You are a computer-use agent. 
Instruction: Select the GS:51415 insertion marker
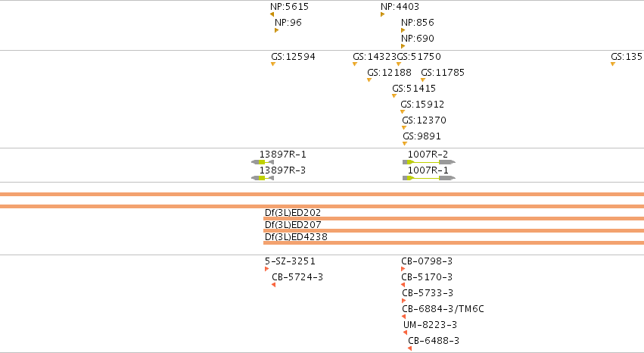coord(394,96)
